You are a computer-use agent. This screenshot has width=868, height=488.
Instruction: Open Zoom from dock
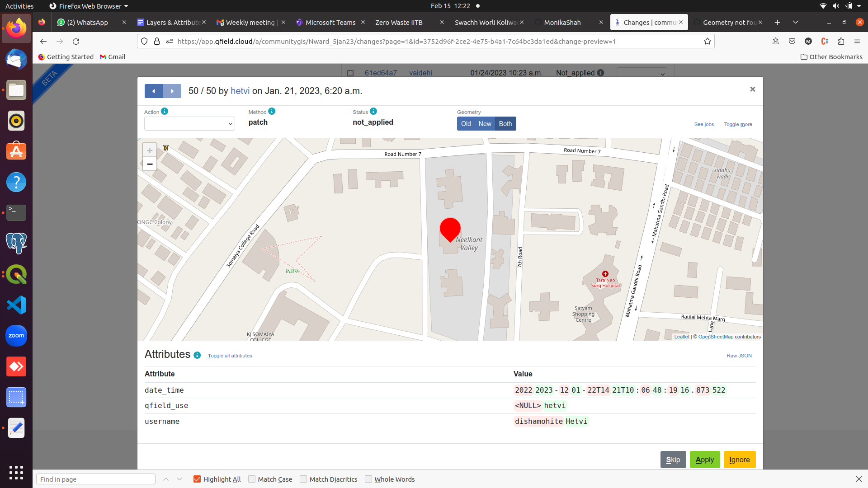click(x=16, y=336)
